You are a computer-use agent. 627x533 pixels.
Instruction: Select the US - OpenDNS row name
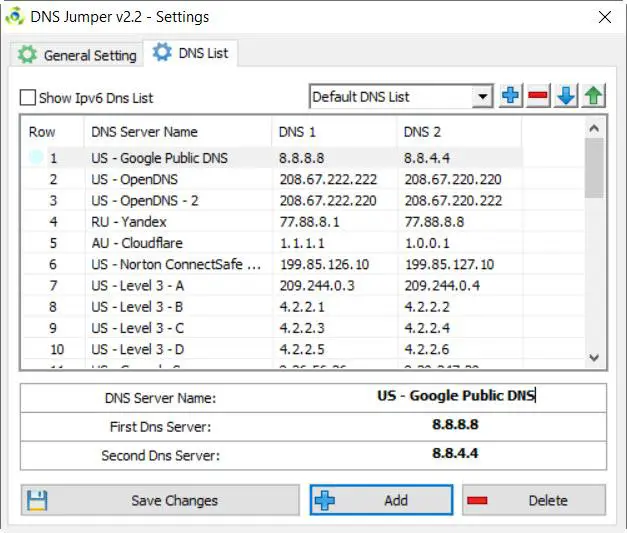(x=134, y=179)
